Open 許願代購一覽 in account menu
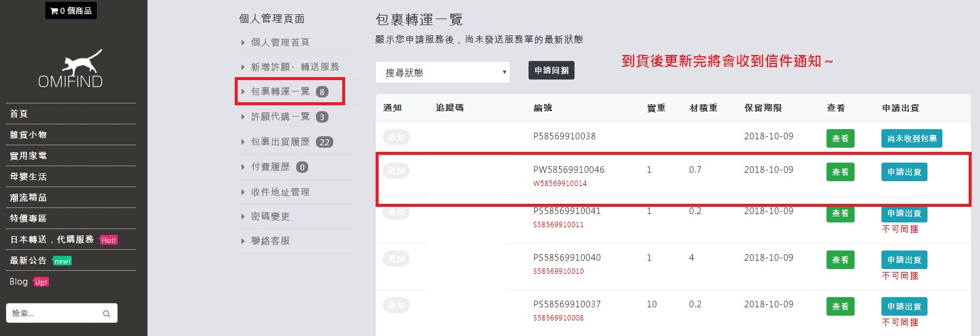The width and height of the screenshot is (980, 336). coord(281,117)
